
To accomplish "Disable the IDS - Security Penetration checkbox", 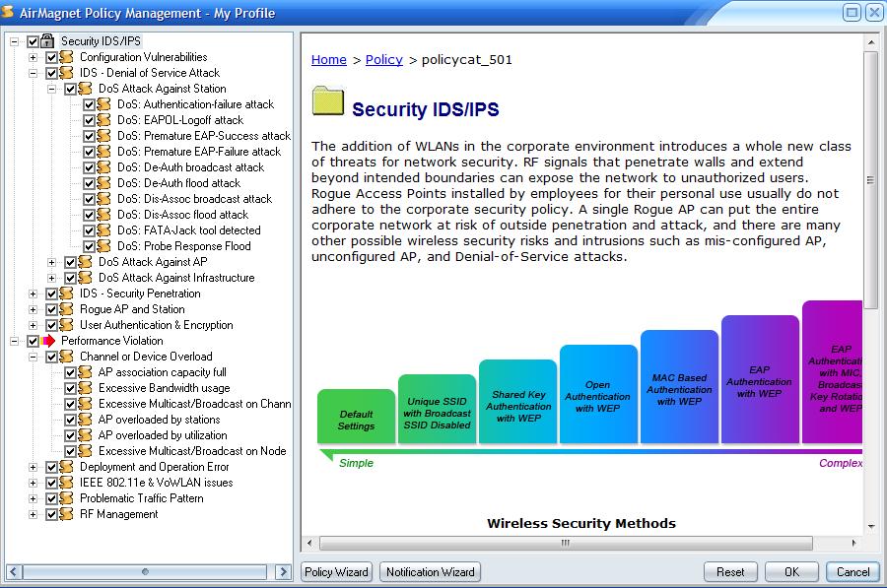I will pyautogui.click(x=52, y=294).
